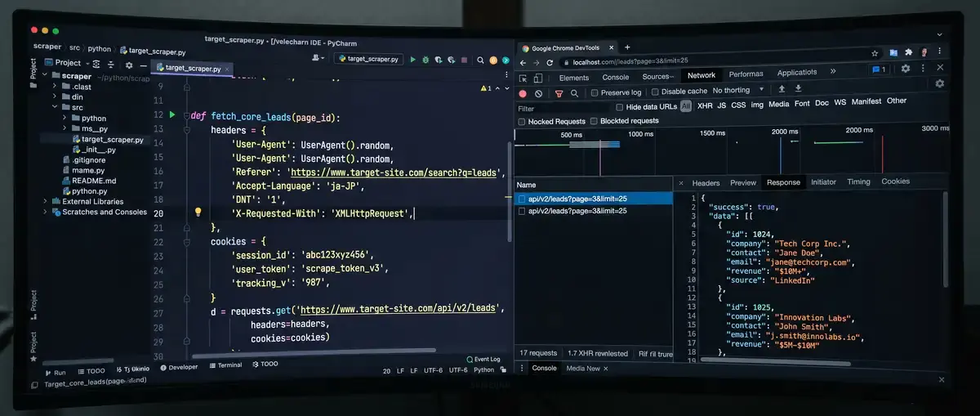The height and width of the screenshot is (416, 980).
Task: Switch to the Elements tab in DevTools
Action: pyautogui.click(x=574, y=78)
